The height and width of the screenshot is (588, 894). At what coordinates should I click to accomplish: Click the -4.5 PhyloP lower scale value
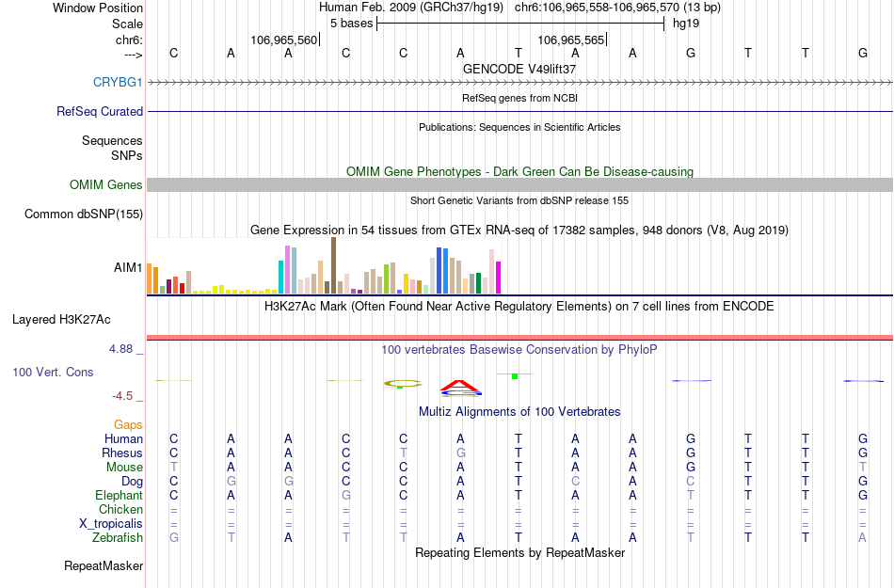pyautogui.click(x=122, y=395)
